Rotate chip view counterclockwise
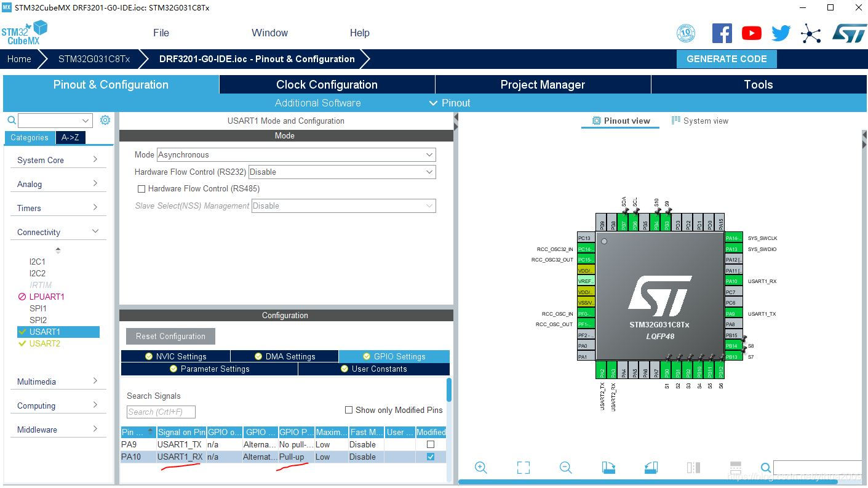The height and width of the screenshot is (488, 868). [x=651, y=468]
